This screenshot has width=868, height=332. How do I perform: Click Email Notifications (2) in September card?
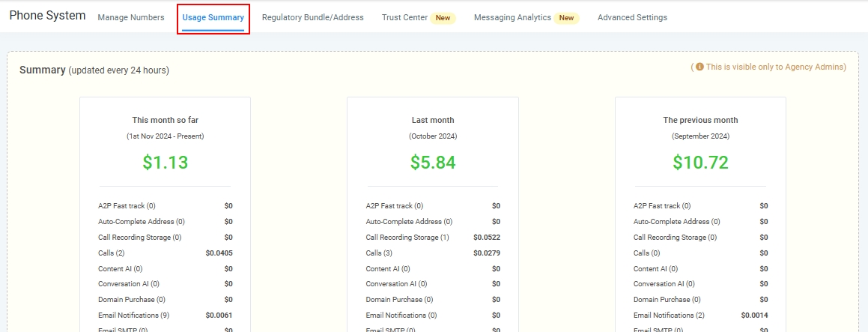(669, 316)
